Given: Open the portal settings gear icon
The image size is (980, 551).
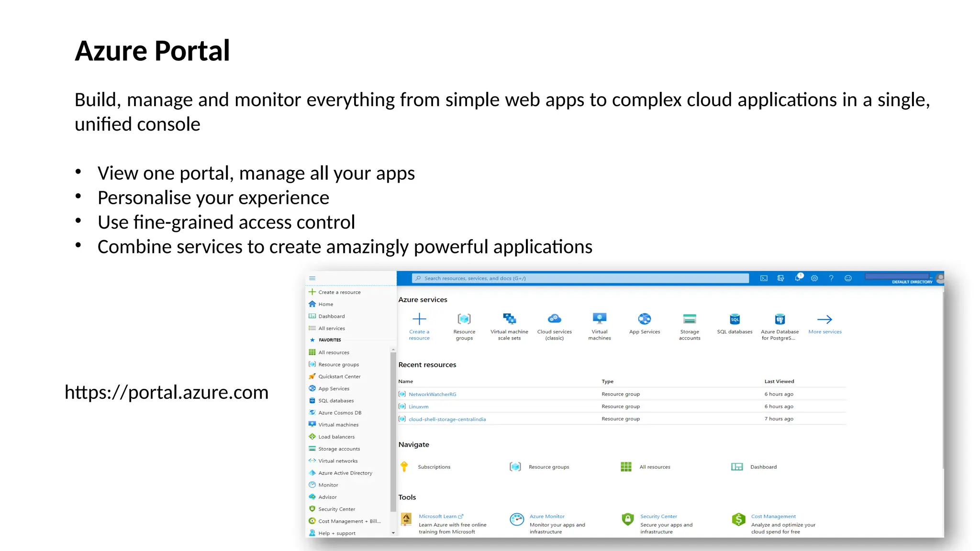Looking at the screenshot, I should click(814, 278).
